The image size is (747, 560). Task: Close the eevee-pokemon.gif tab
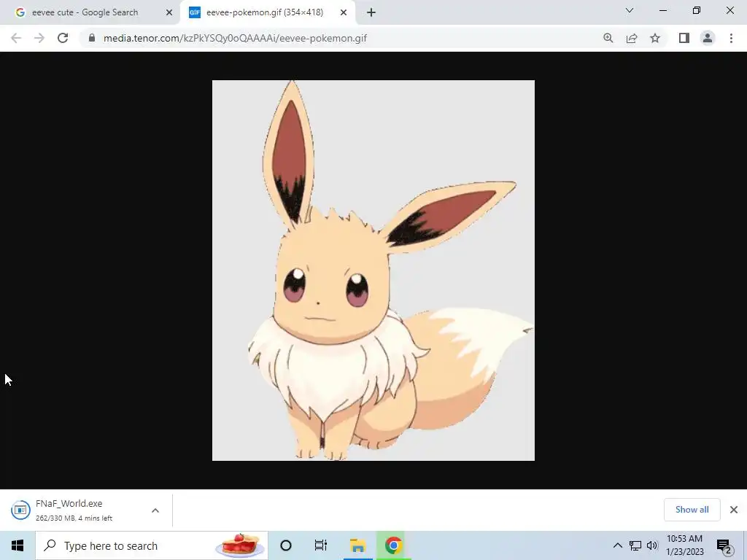(x=344, y=13)
